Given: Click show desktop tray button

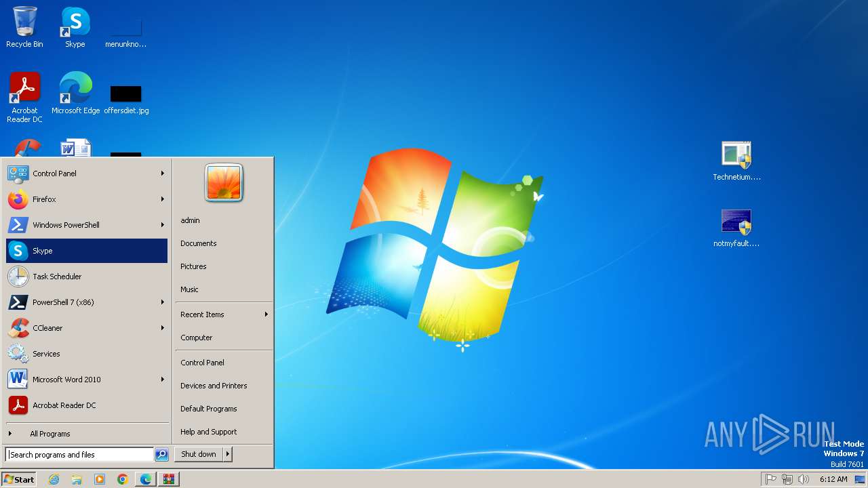Looking at the screenshot, I should 860,479.
